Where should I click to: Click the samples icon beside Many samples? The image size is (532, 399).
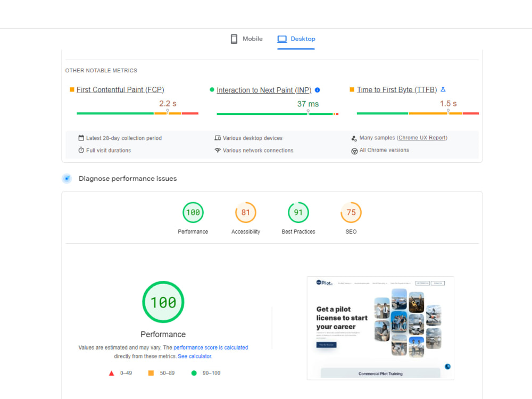(x=354, y=138)
